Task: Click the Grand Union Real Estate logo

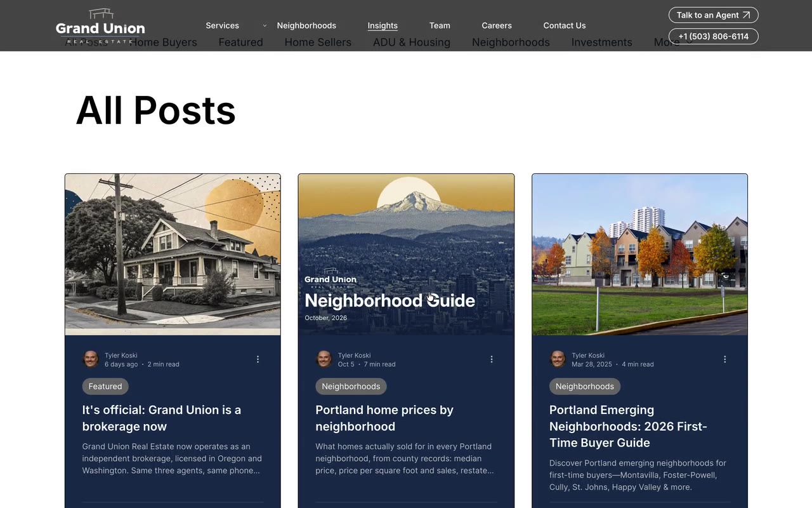Action: tap(100, 26)
